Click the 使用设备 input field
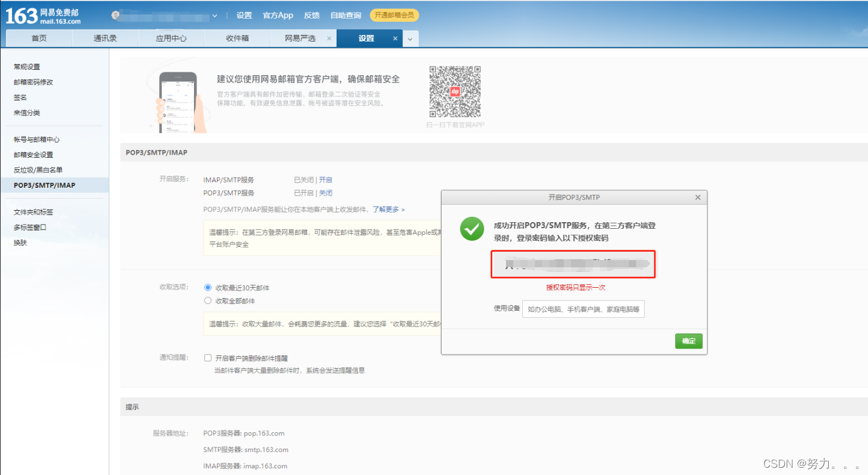The width and height of the screenshot is (868, 475). pyautogui.click(x=583, y=309)
